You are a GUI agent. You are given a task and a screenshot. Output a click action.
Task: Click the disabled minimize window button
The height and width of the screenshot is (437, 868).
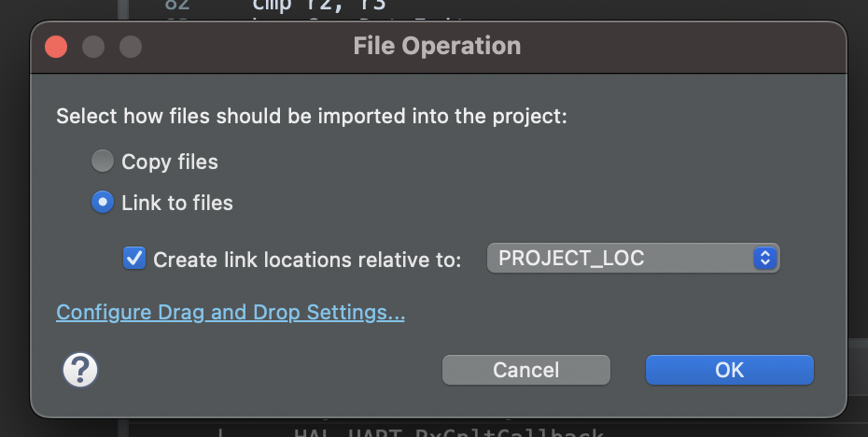coord(93,46)
